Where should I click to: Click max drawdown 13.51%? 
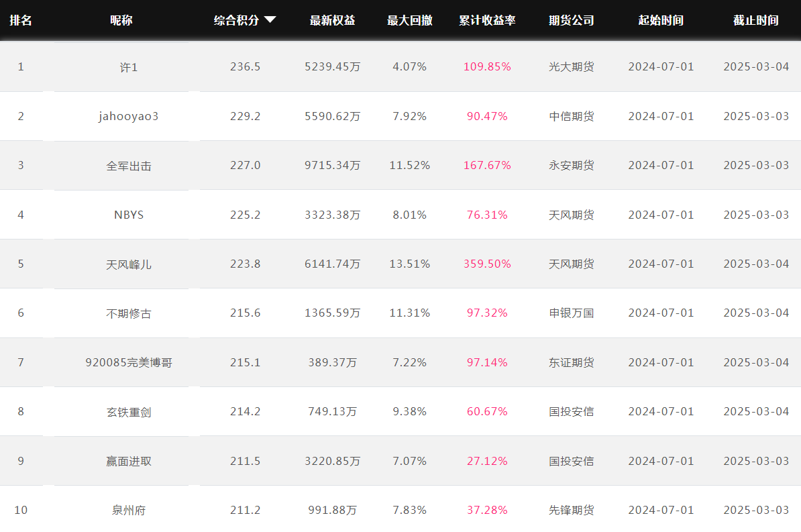pos(410,264)
